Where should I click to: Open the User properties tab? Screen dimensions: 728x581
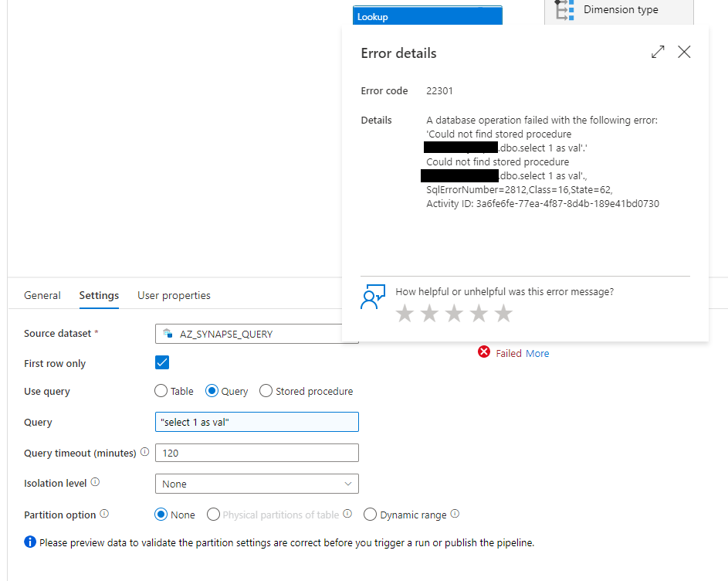click(x=174, y=295)
